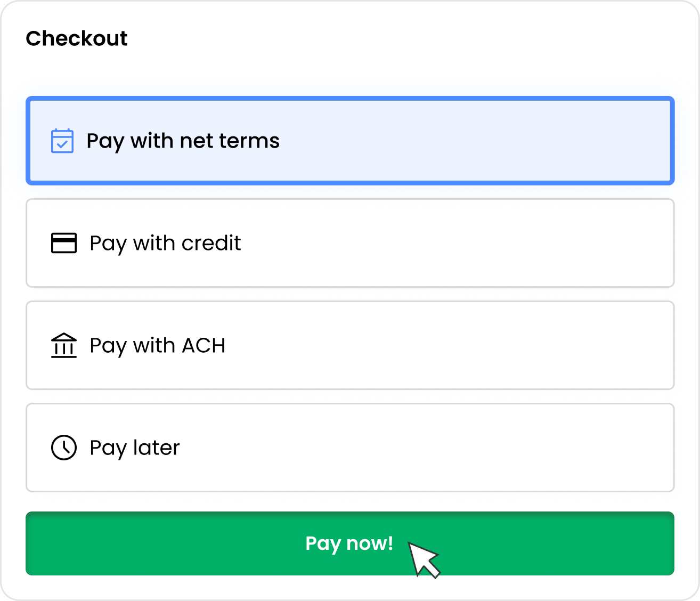Click the calendar checkmark icon for net terms

pyautogui.click(x=62, y=141)
